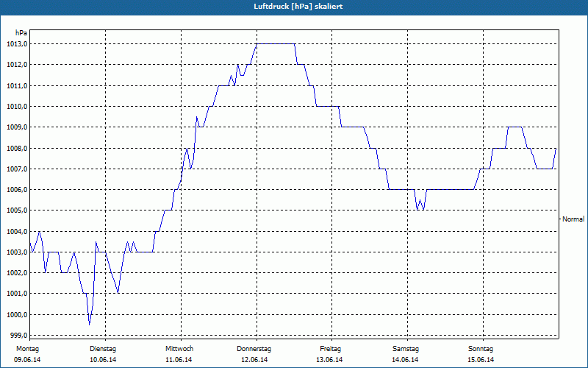Click the 1002,0 axis value
The height and width of the screenshot is (368, 588).
point(16,273)
